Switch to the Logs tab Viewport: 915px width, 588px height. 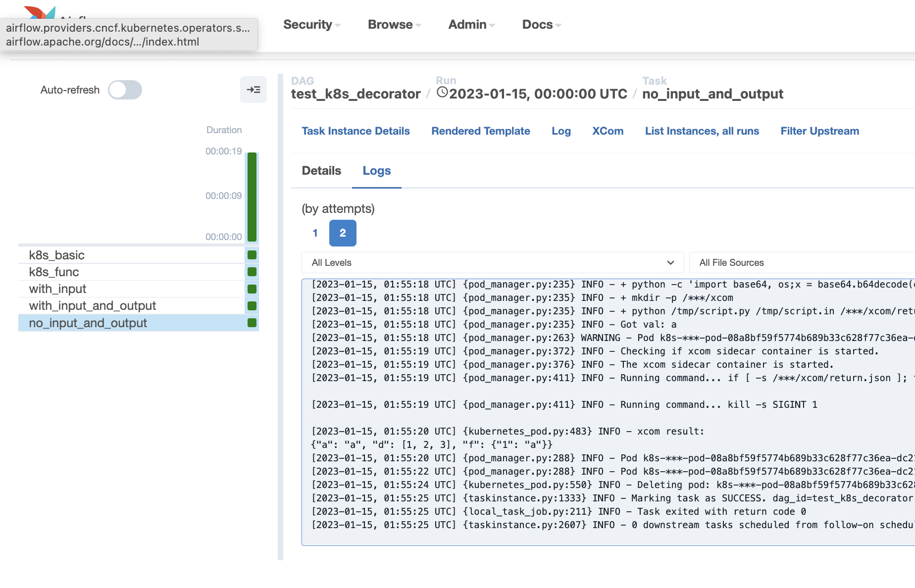click(x=376, y=171)
